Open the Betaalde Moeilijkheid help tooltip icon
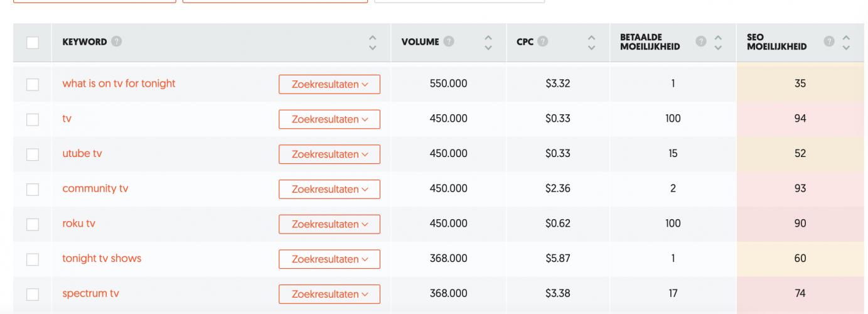868x314 pixels. coord(701,43)
